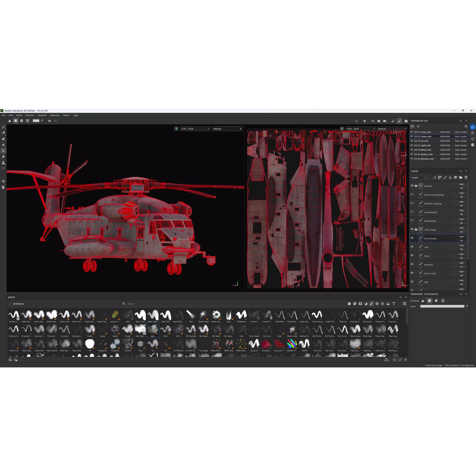Screen dimensions: 476x476
Task: Select the Smudge tool in left toolbar
Action: coord(4,157)
